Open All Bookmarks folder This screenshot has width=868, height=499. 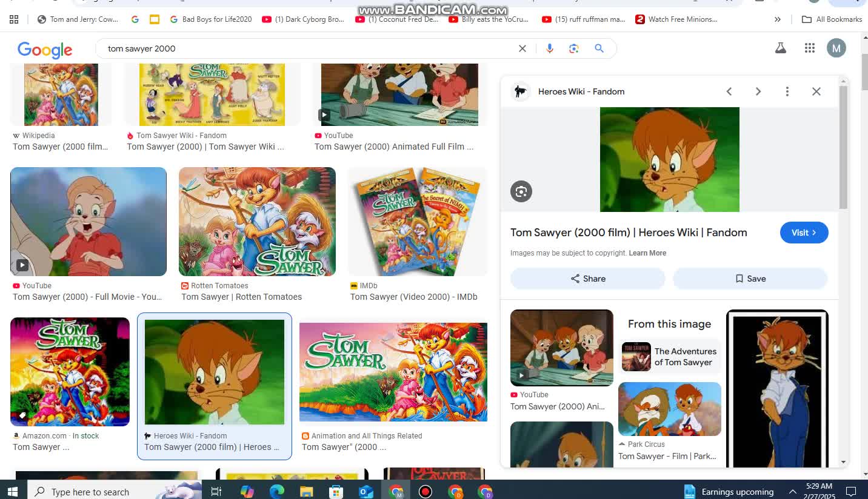pyautogui.click(x=832, y=19)
